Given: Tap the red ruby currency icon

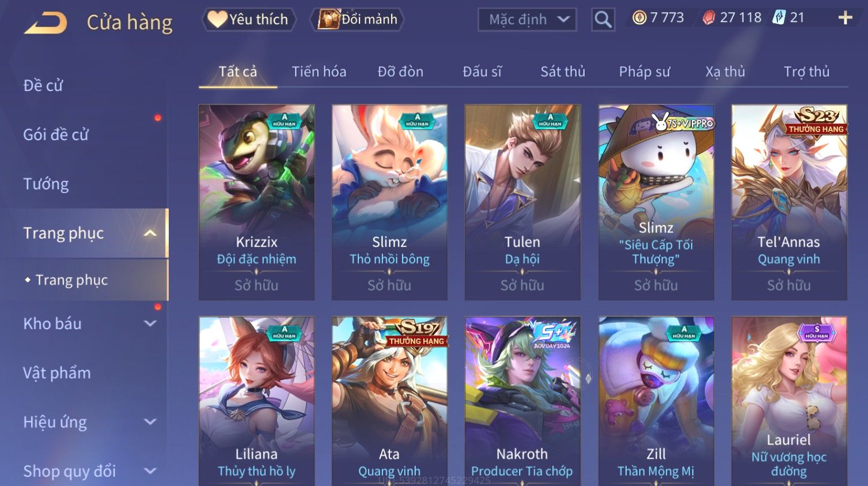Looking at the screenshot, I should point(708,18).
